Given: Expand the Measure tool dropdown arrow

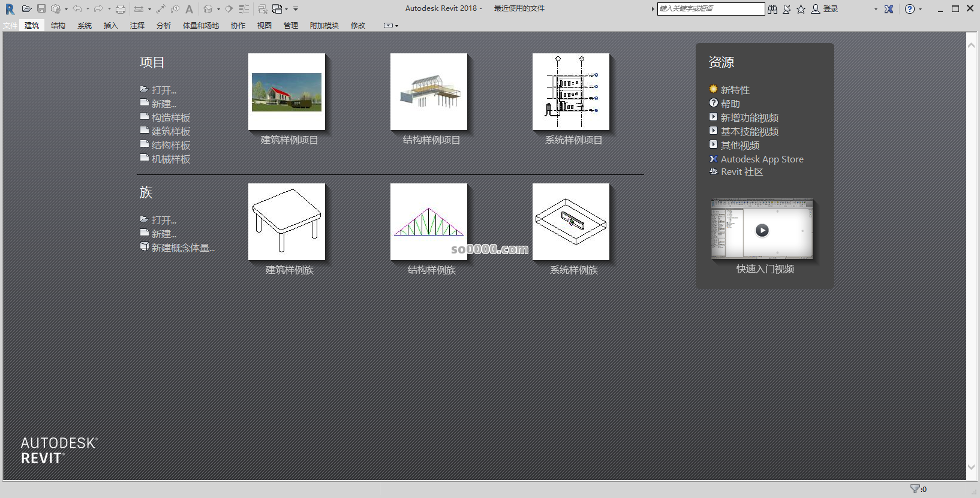Looking at the screenshot, I should pyautogui.click(x=149, y=9).
